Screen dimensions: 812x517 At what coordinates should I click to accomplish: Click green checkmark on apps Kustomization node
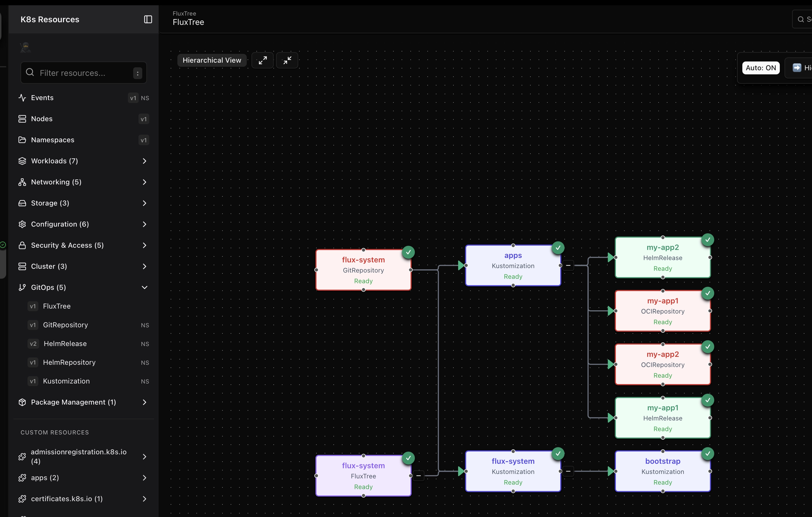(558, 248)
